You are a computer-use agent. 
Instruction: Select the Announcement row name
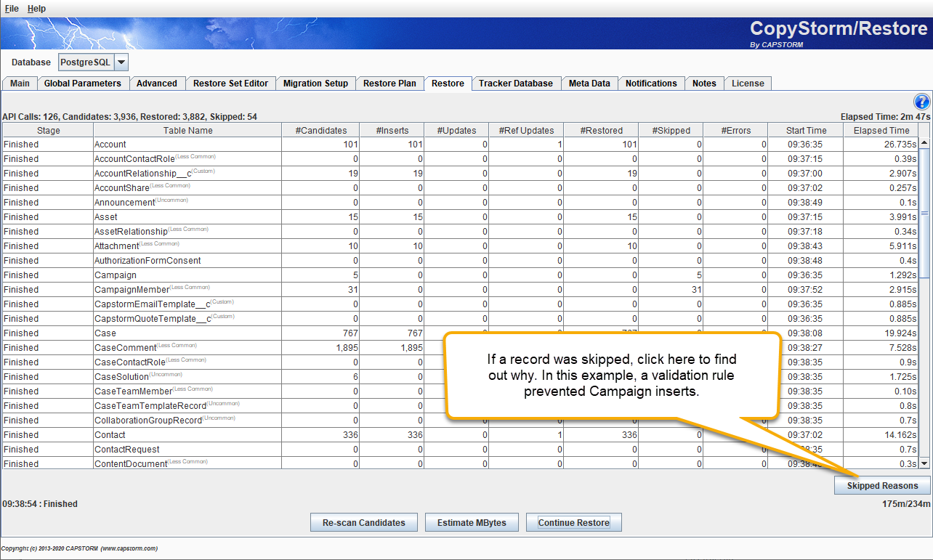pyautogui.click(x=125, y=203)
